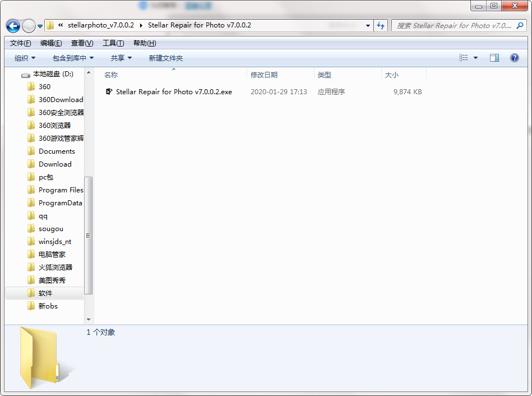Open the 电脑管家 folder in the tree
This screenshot has width=532, height=396.
tap(46, 255)
